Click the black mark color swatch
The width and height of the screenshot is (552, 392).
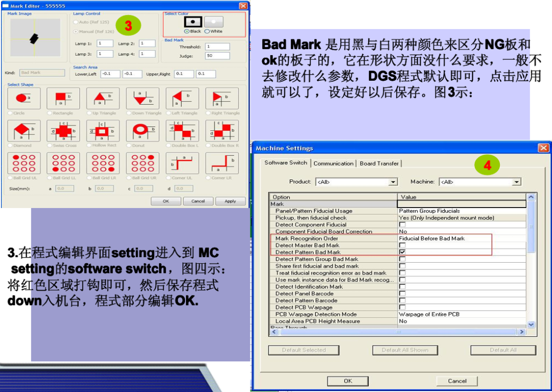tap(193, 22)
